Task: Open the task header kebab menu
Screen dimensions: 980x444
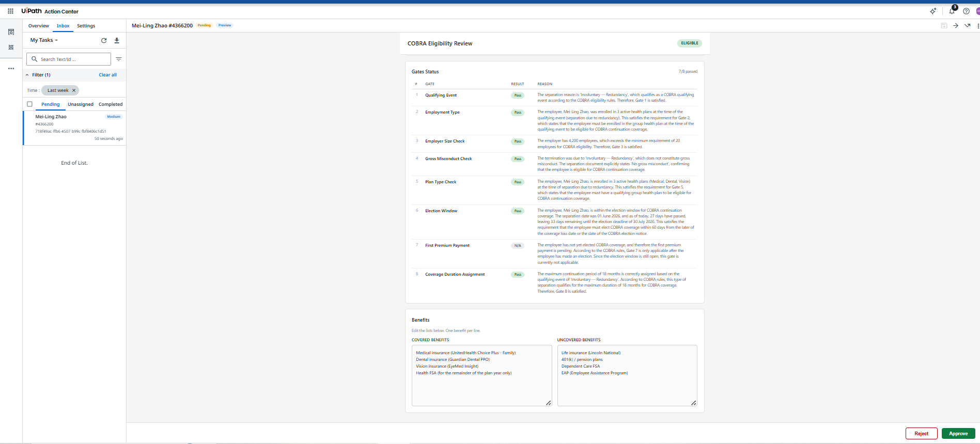Action: (978, 26)
